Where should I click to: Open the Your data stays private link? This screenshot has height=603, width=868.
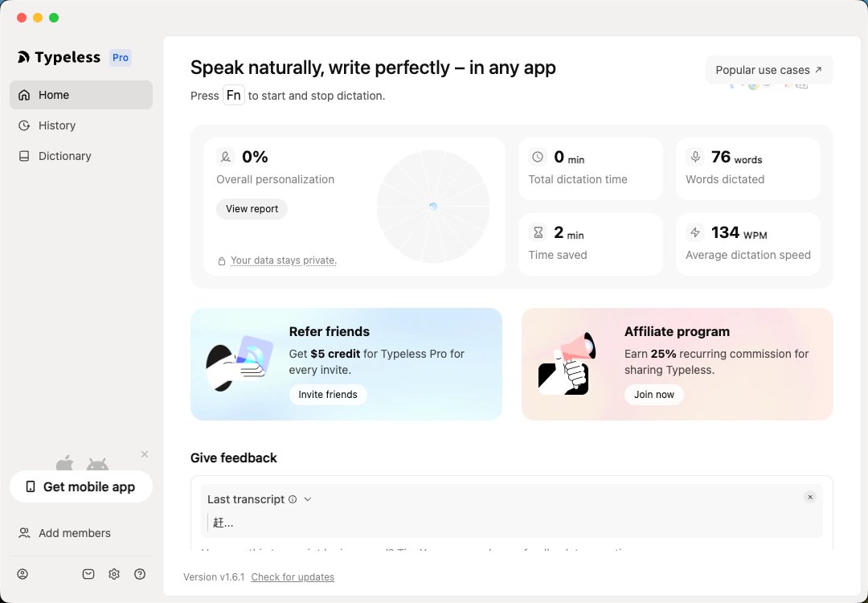point(284,260)
